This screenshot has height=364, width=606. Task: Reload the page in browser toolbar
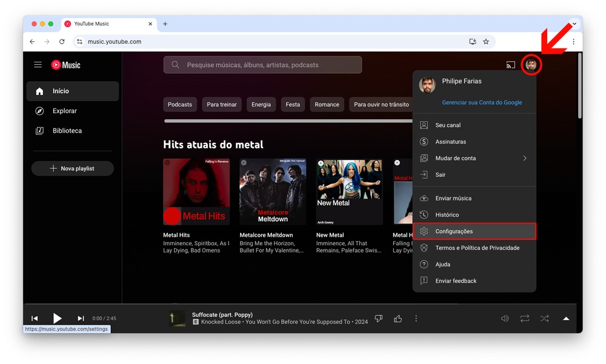coord(62,42)
